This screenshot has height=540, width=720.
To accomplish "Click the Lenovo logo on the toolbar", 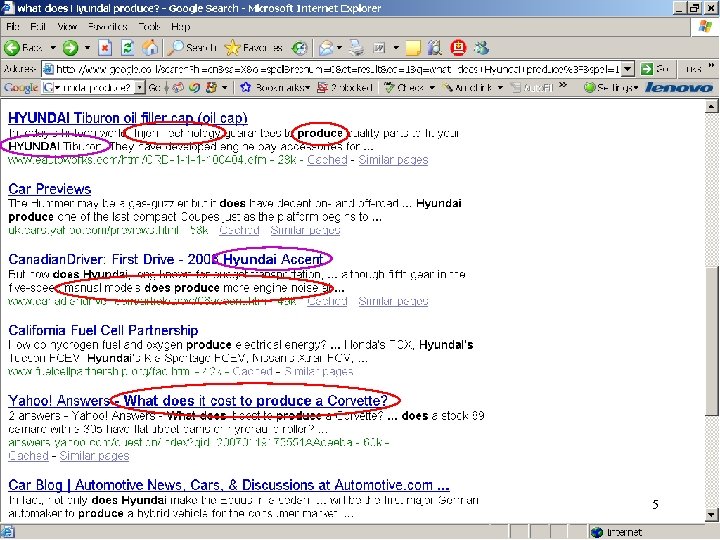I will click(679, 87).
